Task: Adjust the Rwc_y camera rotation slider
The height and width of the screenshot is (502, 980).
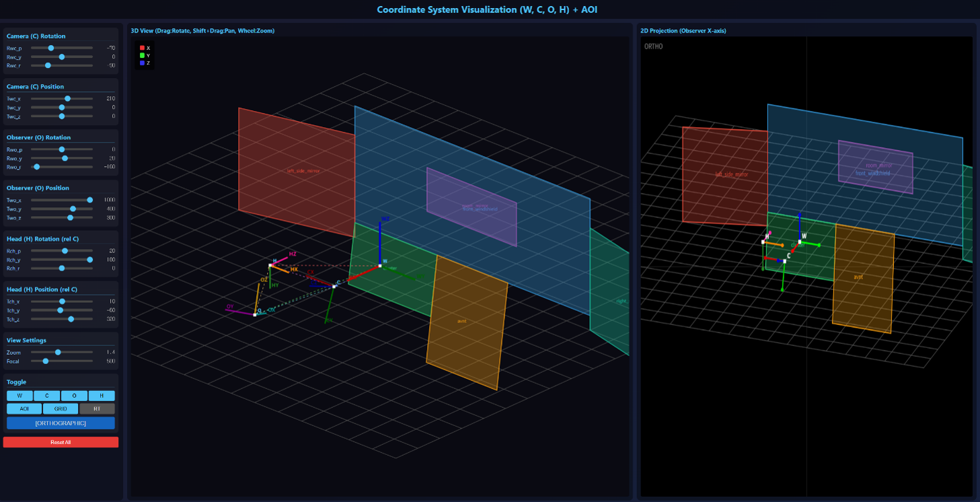Action: (x=62, y=57)
